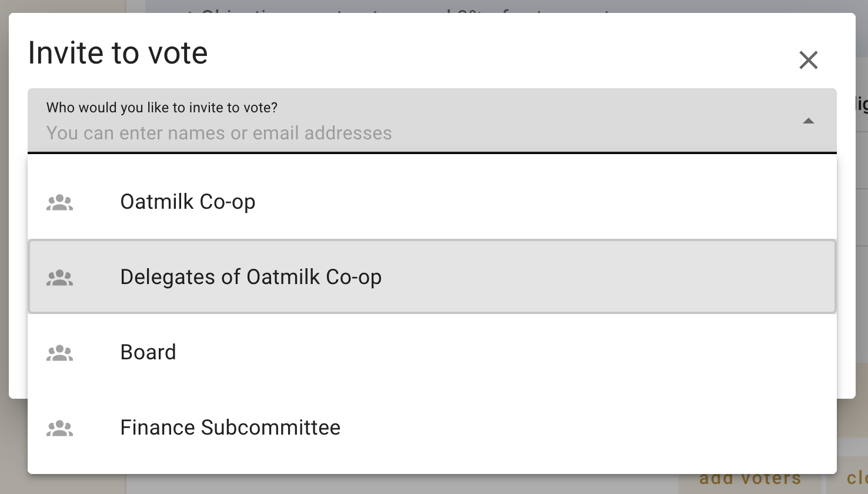Viewport: 868px width, 494px height.
Task: Click the group icon next to Finance Subcommittee
Action: coord(59,428)
